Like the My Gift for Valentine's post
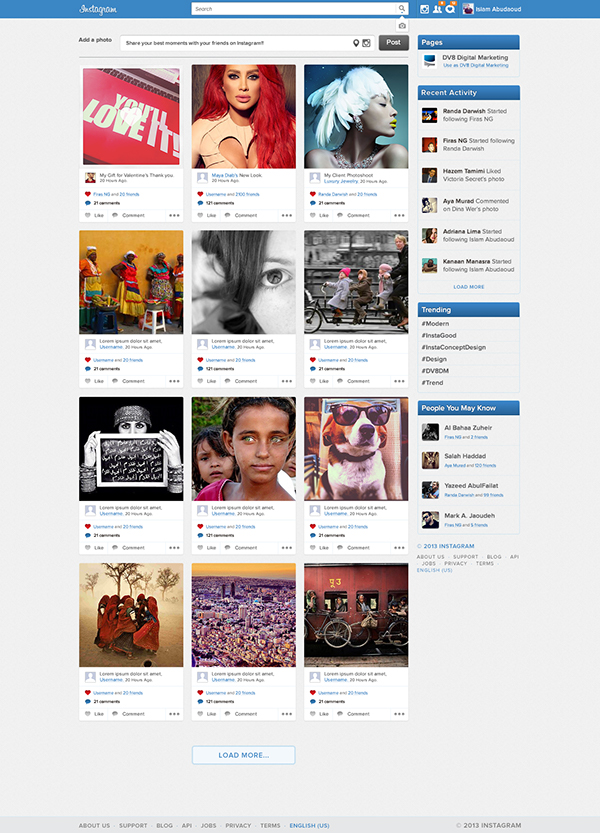The width and height of the screenshot is (600, 833). 95,215
